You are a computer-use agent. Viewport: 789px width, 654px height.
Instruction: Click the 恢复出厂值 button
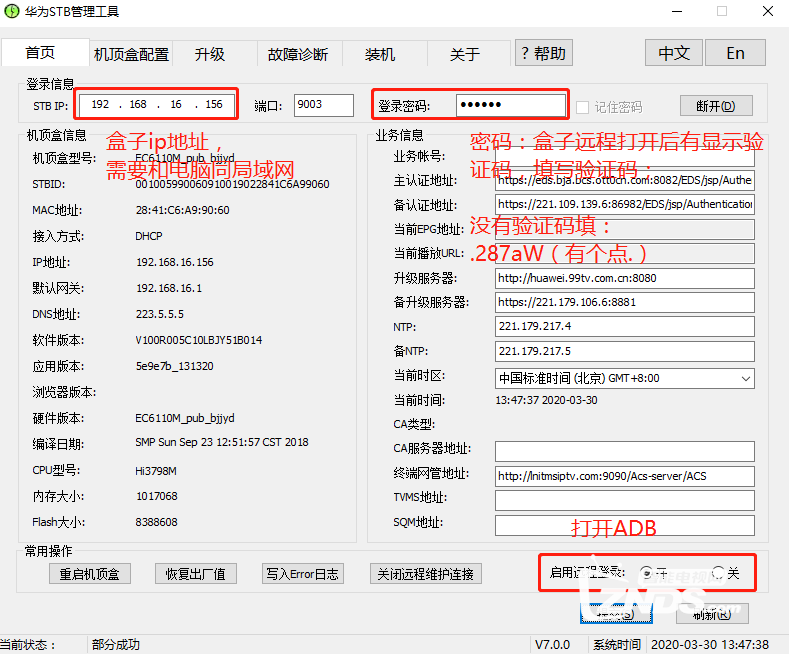click(x=196, y=574)
